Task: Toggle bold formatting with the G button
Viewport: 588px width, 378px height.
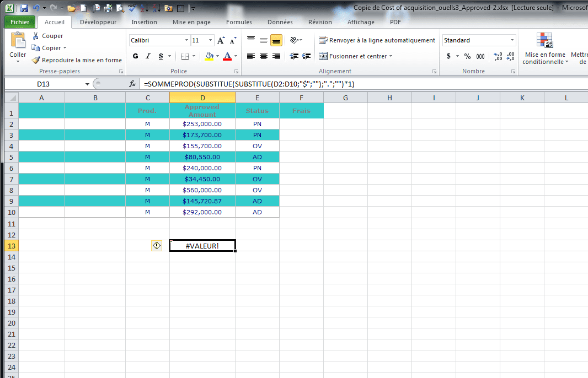Action: click(136, 56)
